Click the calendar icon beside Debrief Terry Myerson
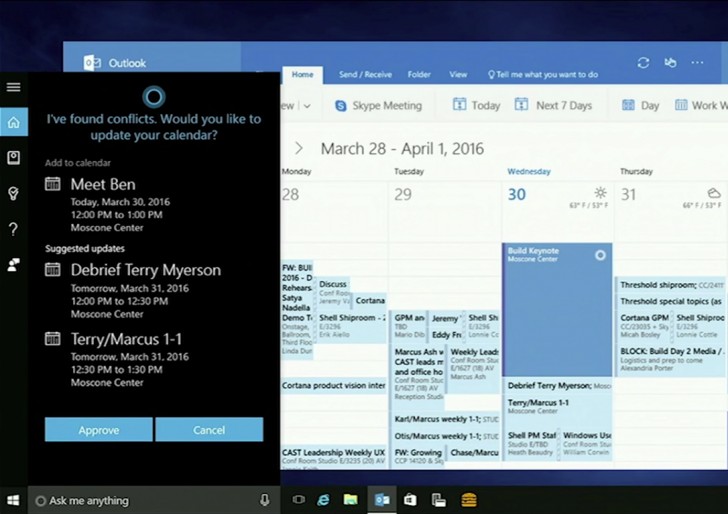Screen dimensions: 728x514 tap(52, 269)
